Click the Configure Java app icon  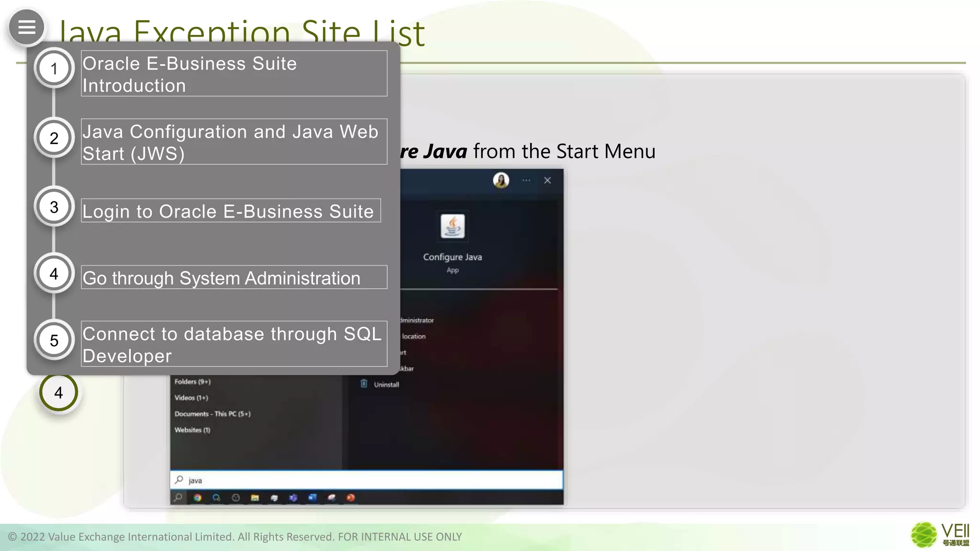453,226
